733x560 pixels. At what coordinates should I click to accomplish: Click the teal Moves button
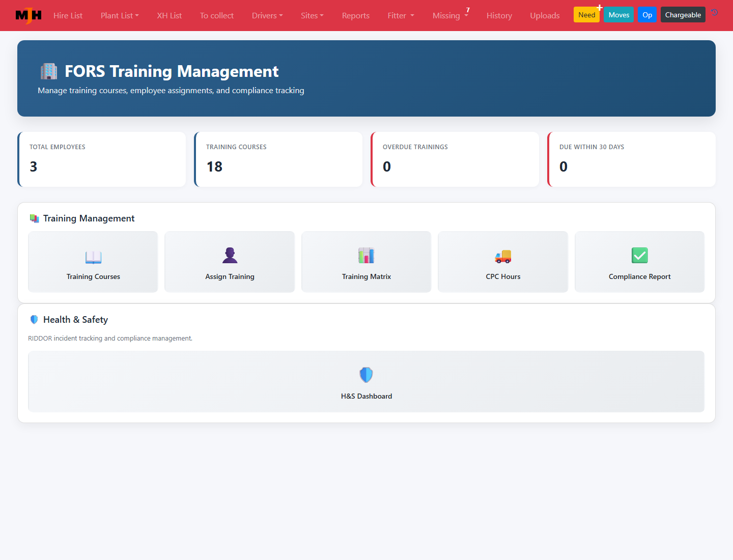[619, 15]
